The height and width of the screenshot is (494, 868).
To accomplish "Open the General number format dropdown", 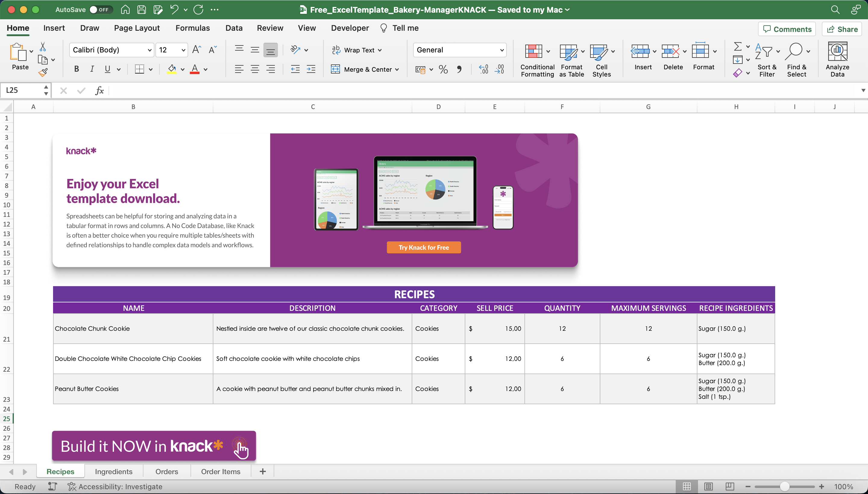I will 502,49.
